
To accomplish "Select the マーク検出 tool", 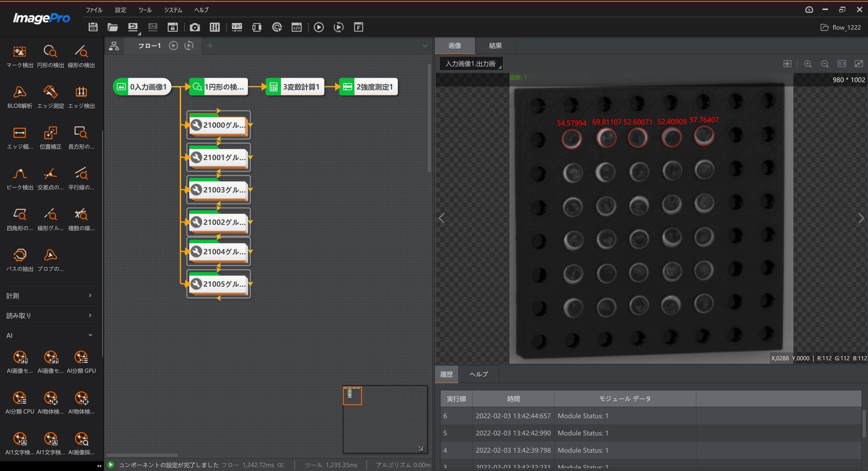I will [x=20, y=57].
